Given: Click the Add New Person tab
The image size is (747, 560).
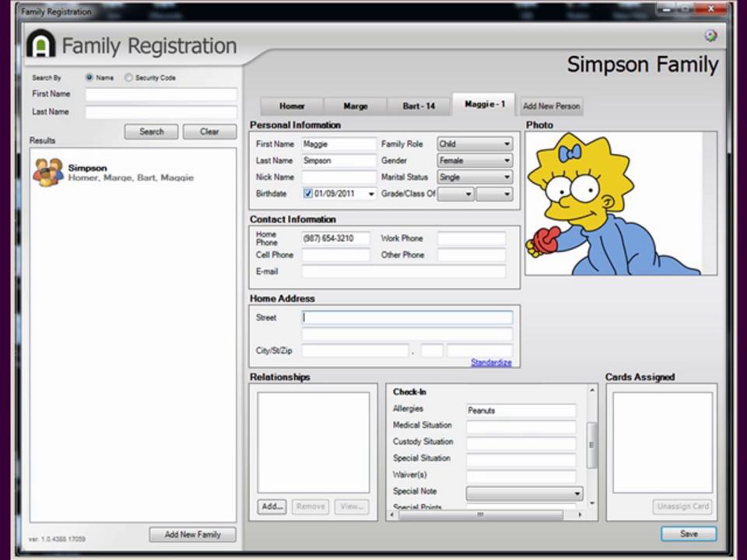Looking at the screenshot, I should tap(551, 106).
